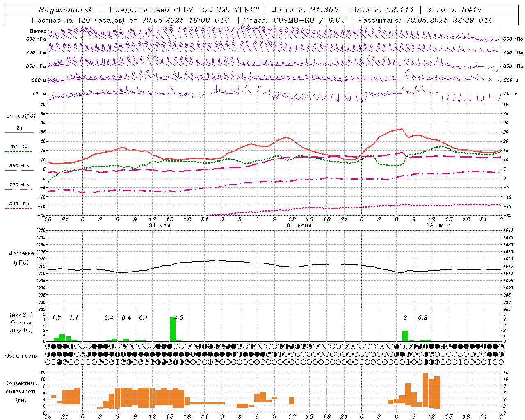
Task: Click the '(мм/1ч.)' precipitation unit label
Action: [x=21, y=330]
